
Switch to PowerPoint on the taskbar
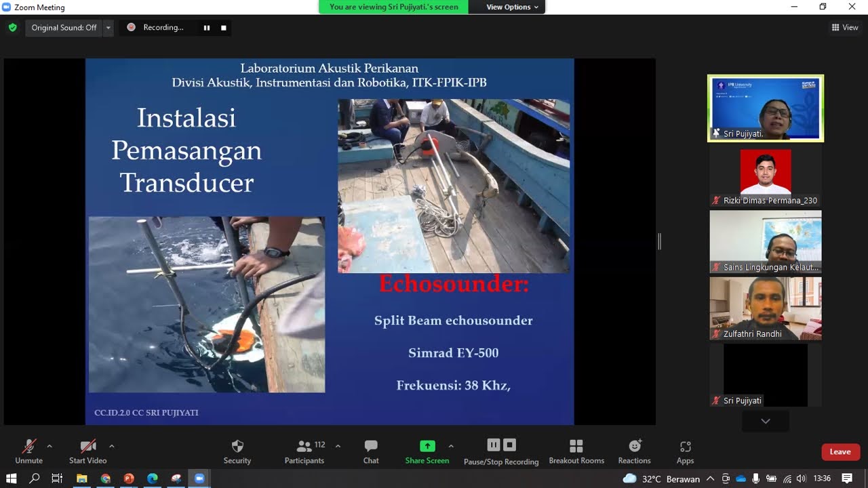129,479
